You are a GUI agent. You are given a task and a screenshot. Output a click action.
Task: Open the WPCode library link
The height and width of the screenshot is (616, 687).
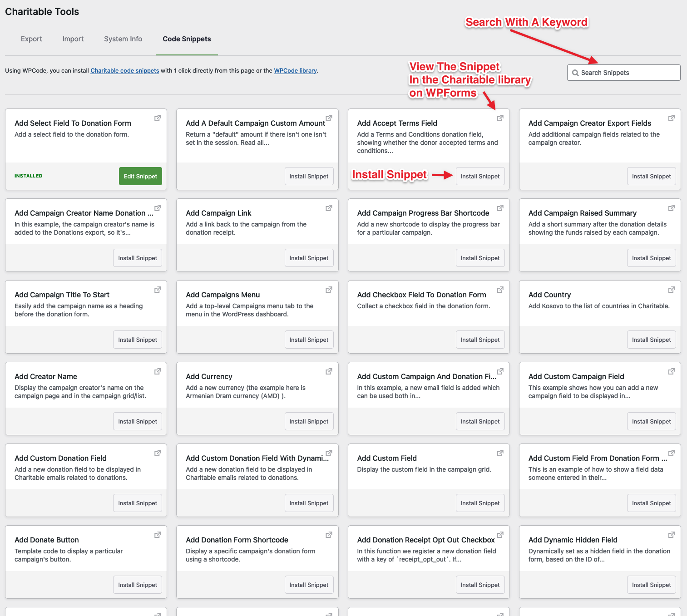click(x=295, y=71)
